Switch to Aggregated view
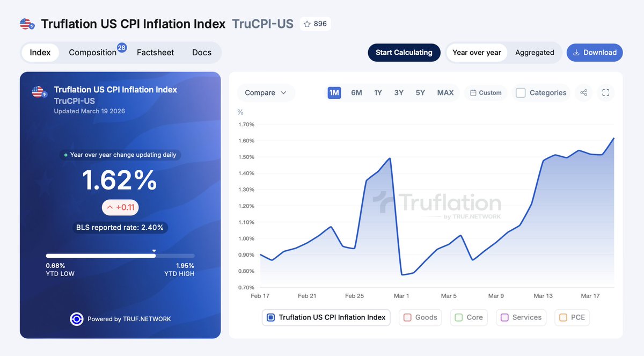 point(535,53)
